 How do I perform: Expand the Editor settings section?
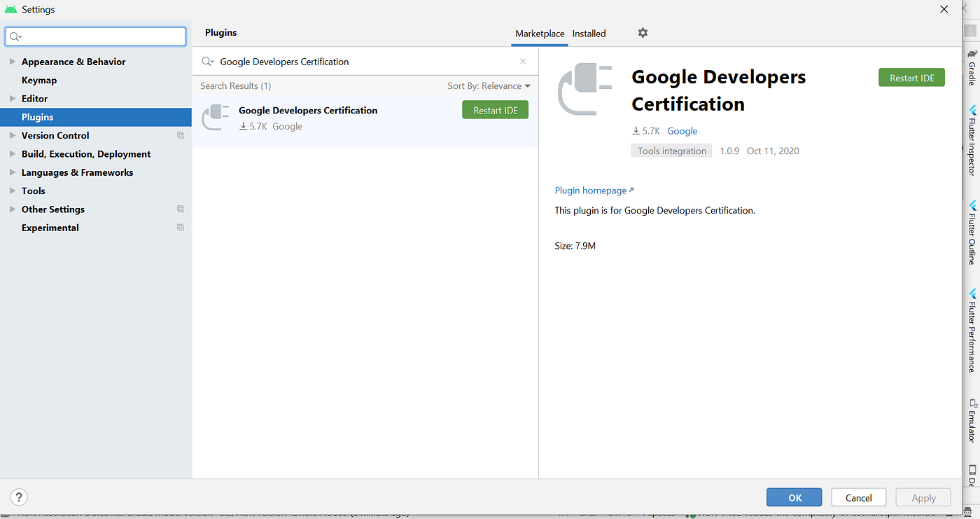click(x=12, y=99)
